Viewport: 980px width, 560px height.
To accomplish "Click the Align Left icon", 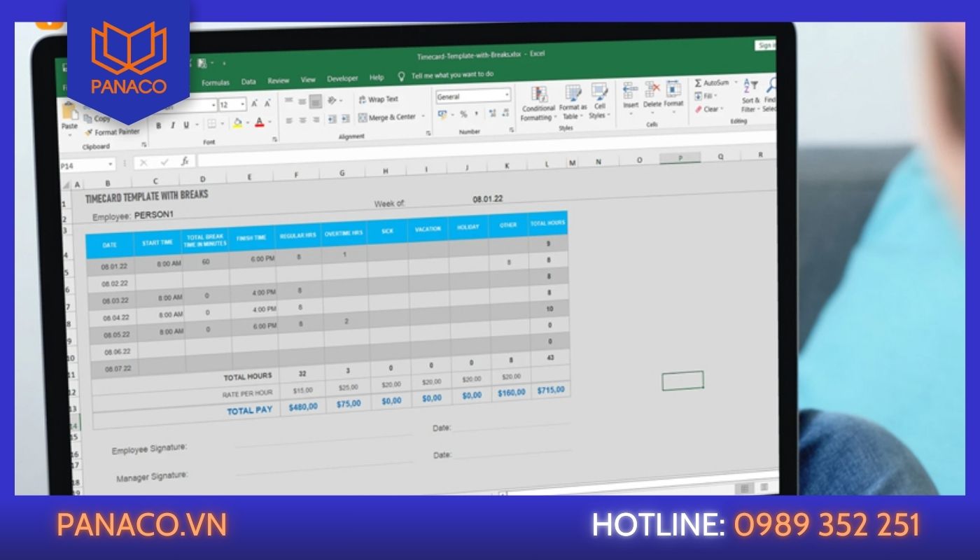I will (289, 120).
